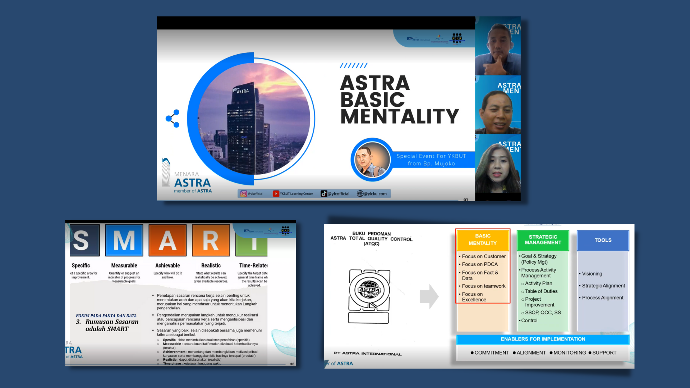Select the gray right arrow in the TQC slide
The image size is (690, 388).
[x=429, y=296]
